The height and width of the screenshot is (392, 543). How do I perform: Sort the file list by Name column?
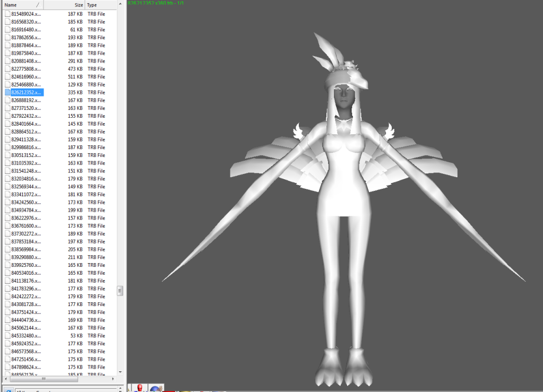click(x=21, y=5)
